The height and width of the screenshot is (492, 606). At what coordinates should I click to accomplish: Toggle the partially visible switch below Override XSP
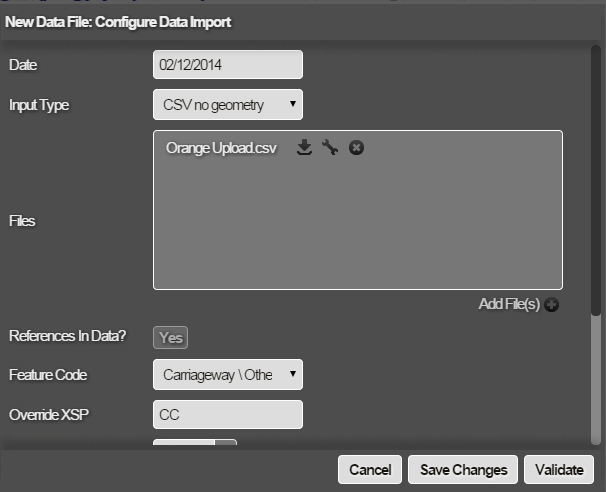pyautogui.click(x=195, y=444)
